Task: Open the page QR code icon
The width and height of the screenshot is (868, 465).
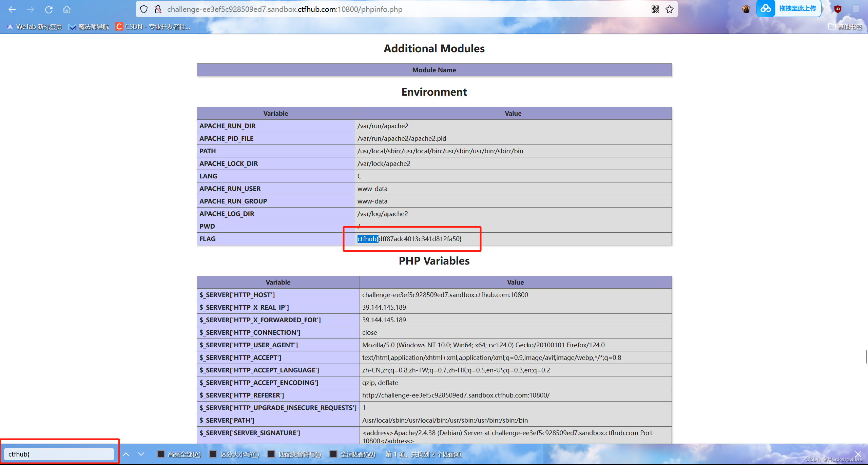Action: pos(655,9)
